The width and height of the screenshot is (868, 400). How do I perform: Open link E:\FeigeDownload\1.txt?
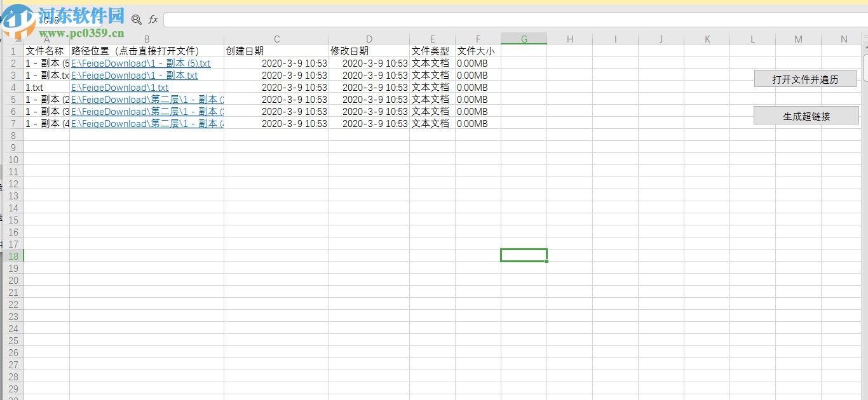(x=119, y=88)
